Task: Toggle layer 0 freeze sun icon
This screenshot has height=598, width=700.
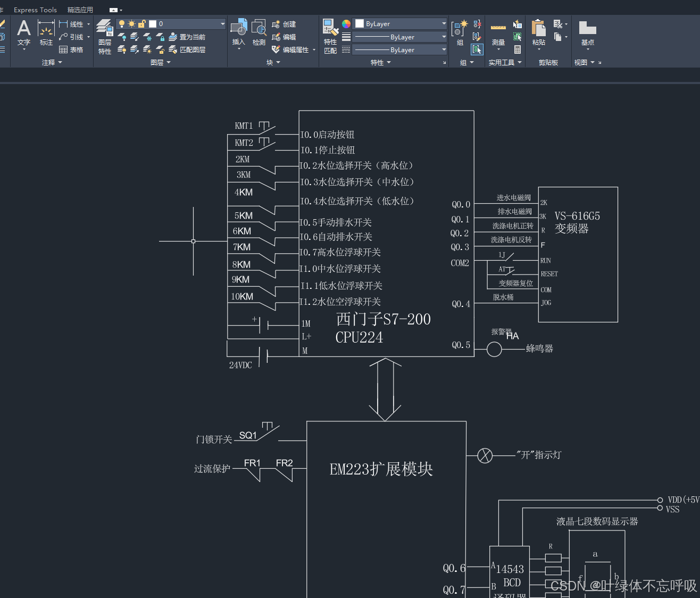Action: [x=131, y=24]
